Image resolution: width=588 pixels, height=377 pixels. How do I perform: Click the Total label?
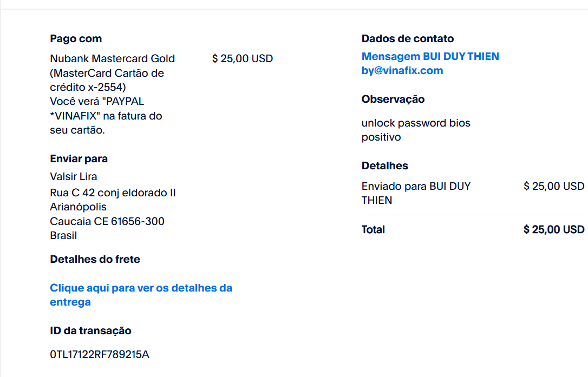coord(373,229)
